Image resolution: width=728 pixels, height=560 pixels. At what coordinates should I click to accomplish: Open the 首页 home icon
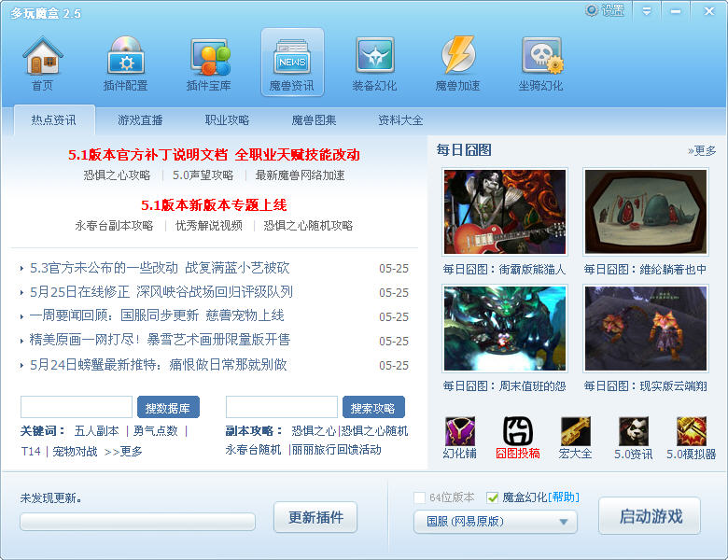click(42, 63)
